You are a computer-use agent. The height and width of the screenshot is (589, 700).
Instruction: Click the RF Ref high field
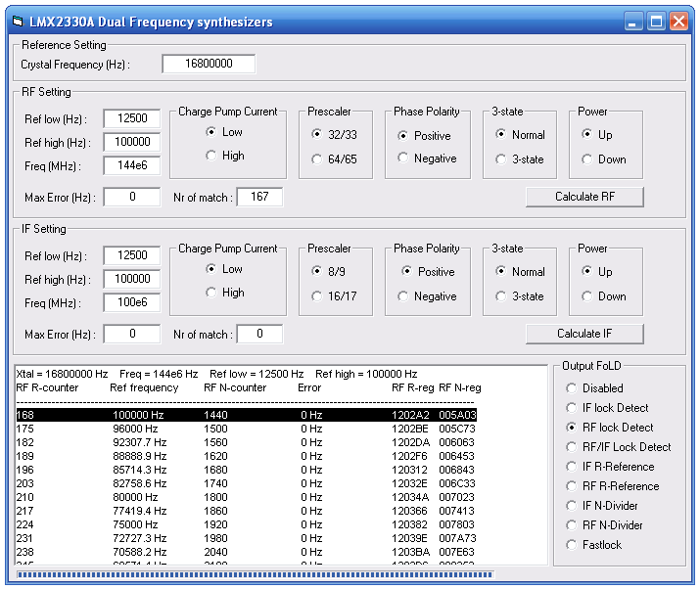pos(132,142)
